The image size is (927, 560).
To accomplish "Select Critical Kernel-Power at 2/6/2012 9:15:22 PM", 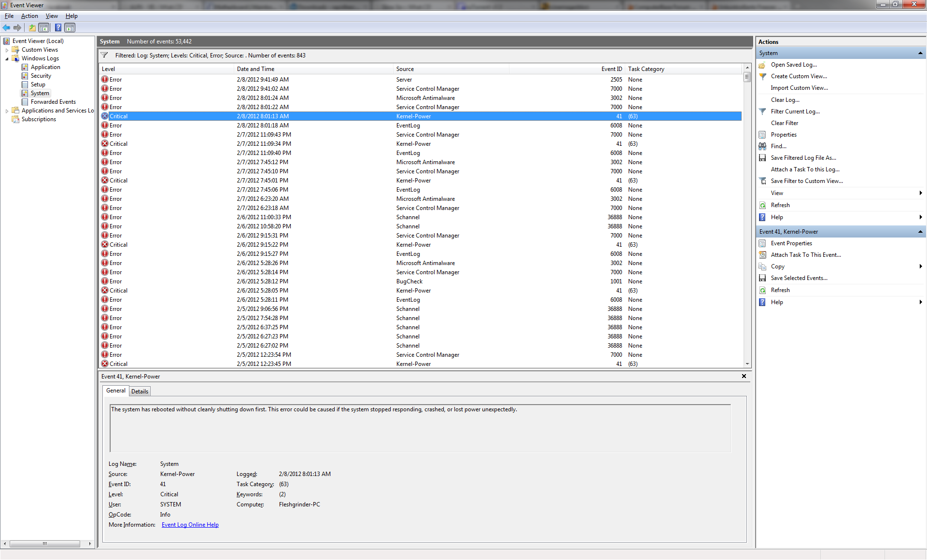I will click(420, 245).
